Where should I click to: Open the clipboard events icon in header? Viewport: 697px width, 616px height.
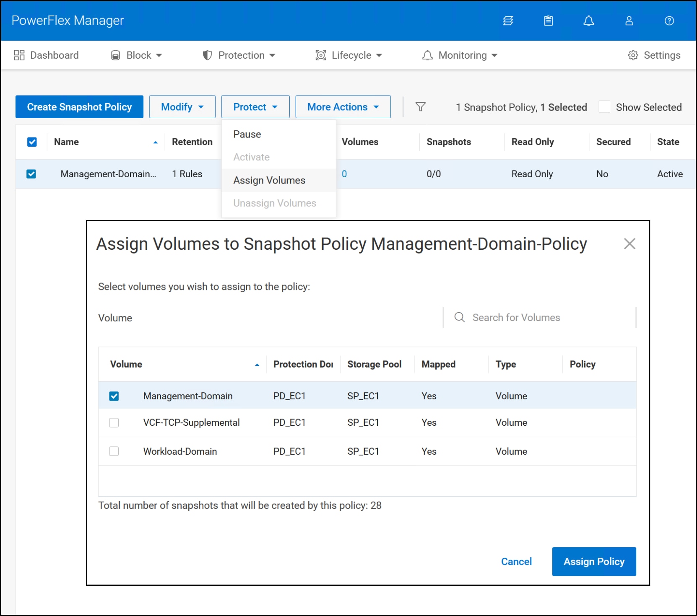[548, 21]
